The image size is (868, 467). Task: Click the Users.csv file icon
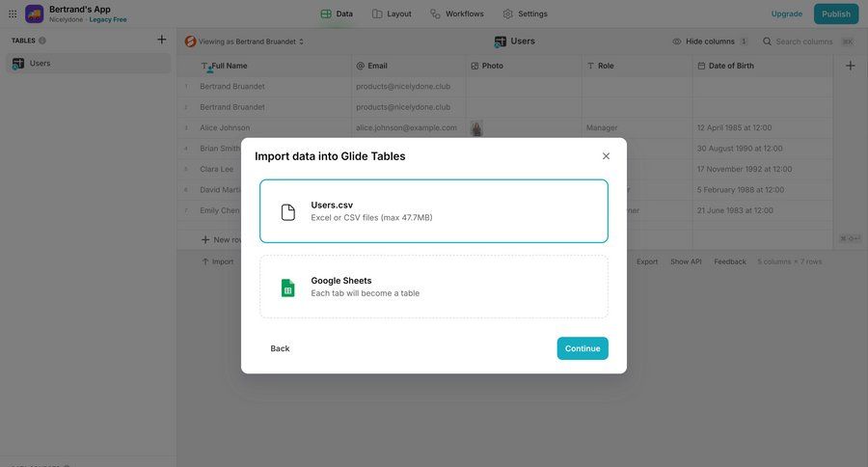coord(287,212)
